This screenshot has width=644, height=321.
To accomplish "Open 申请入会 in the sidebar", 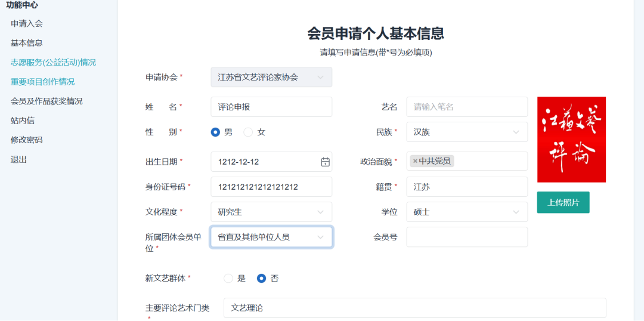I will click(27, 23).
